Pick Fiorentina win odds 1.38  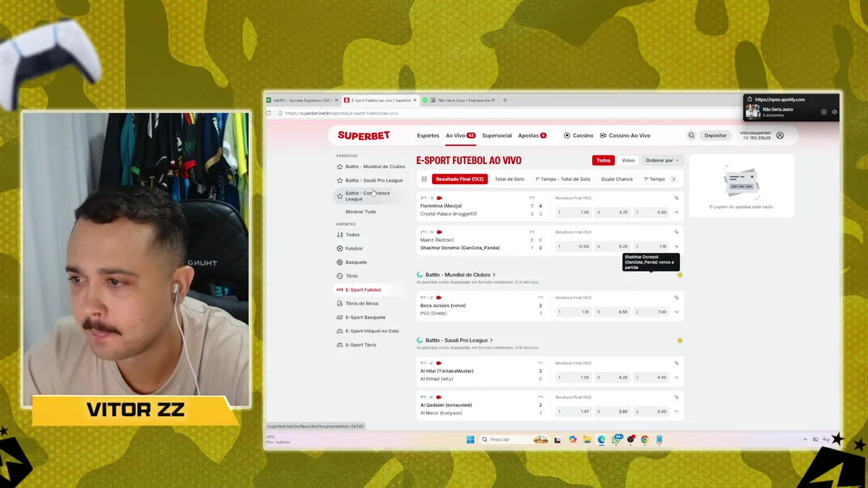[x=574, y=212]
